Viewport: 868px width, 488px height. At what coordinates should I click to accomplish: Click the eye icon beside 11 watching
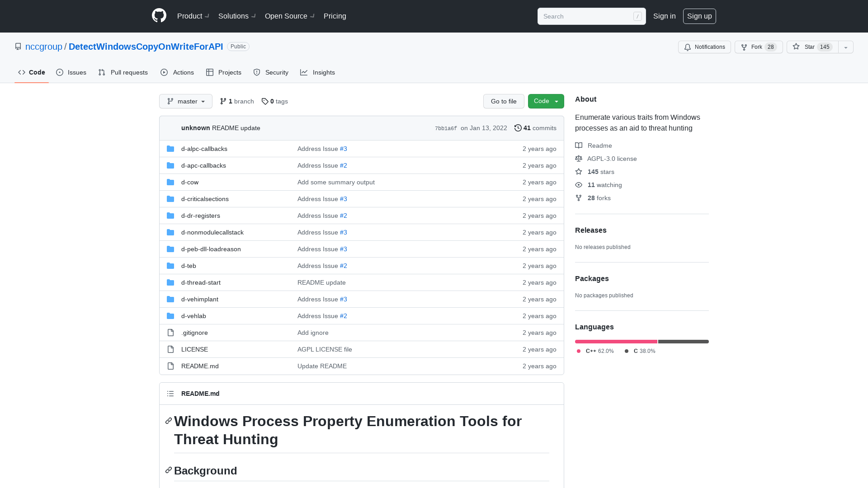coord(579,185)
